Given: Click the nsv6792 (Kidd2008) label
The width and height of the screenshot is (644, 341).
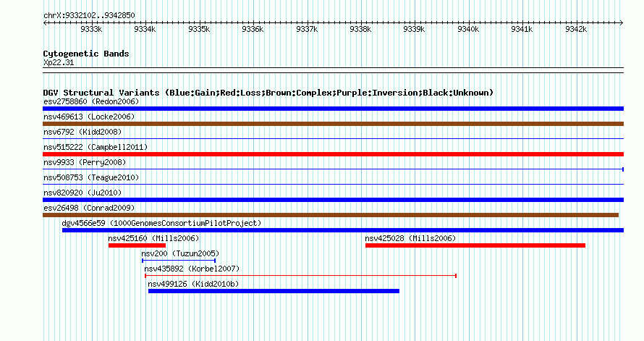Looking at the screenshot, I should click(82, 132).
